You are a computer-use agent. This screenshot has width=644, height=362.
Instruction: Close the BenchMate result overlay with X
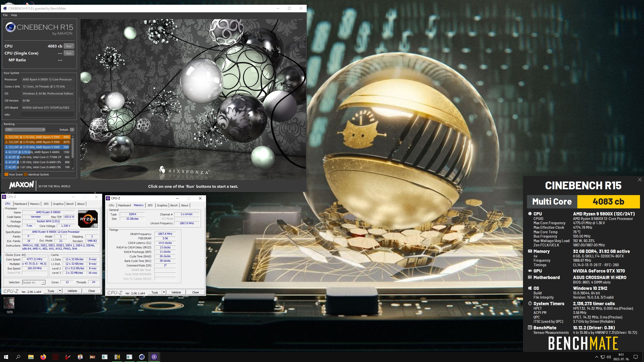tap(640, 179)
